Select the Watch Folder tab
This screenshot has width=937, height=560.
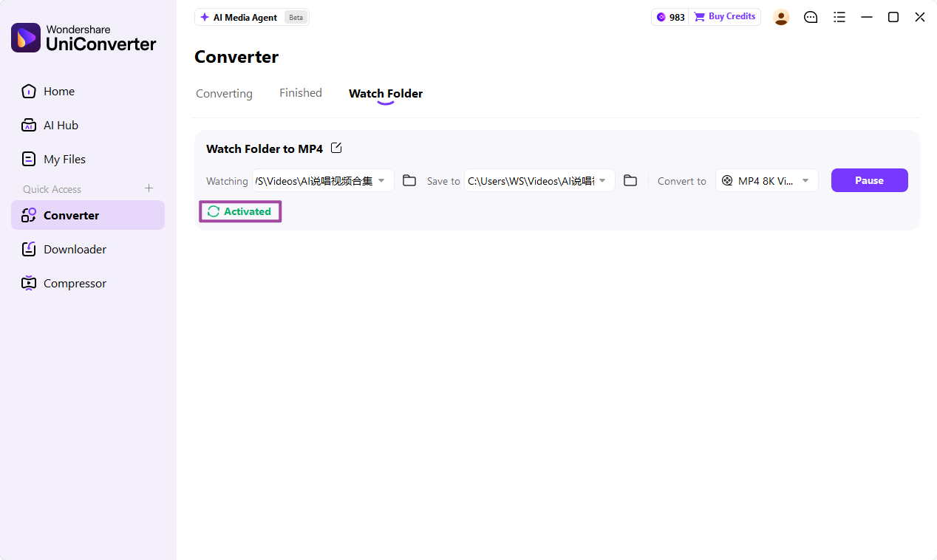386,94
